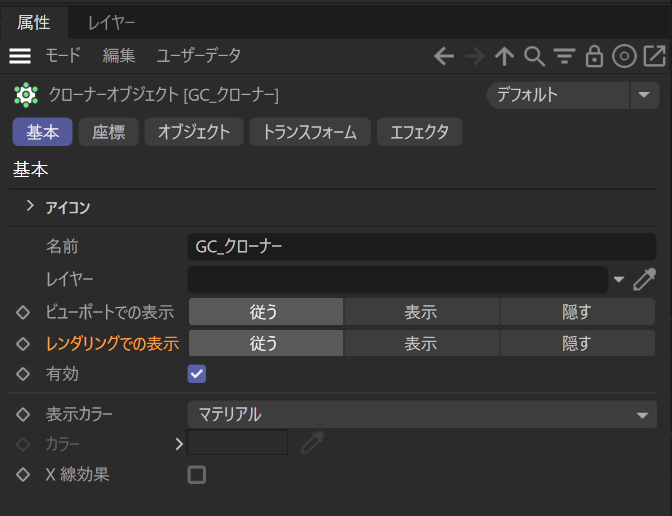Screen dimensions: 672x516
Task: Open the 編集 menu
Action: tap(119, 56)
